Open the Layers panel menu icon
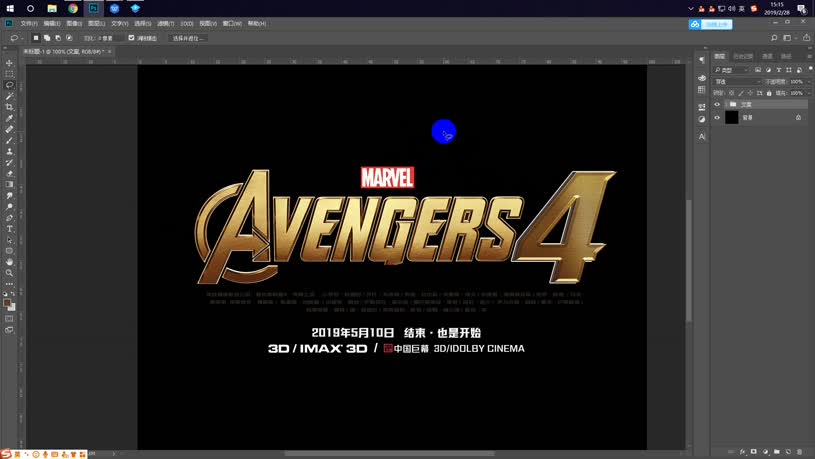The height and width of the screenshot is (459, 815). pos(809,56)
